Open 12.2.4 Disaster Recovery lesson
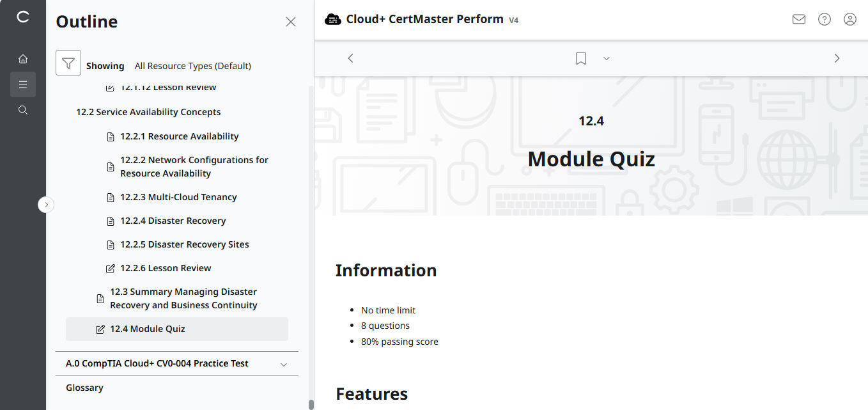868x410 pixels. pos(173,221)
